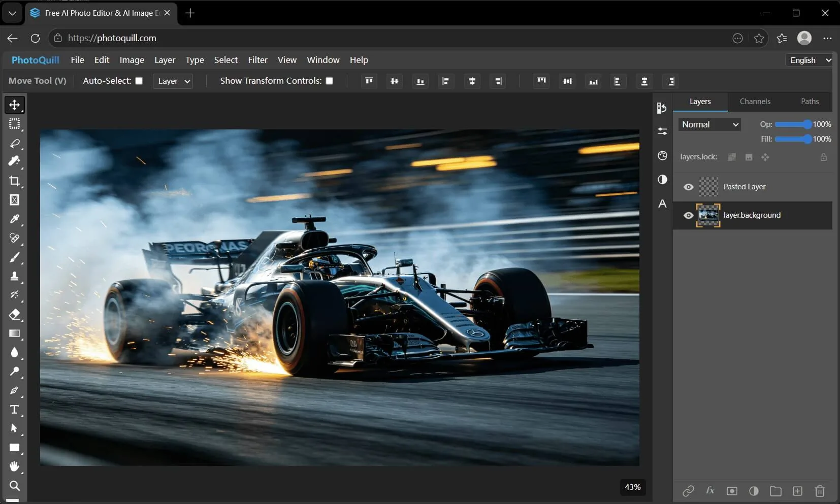Hide the layer.background visibility eye

688,215
